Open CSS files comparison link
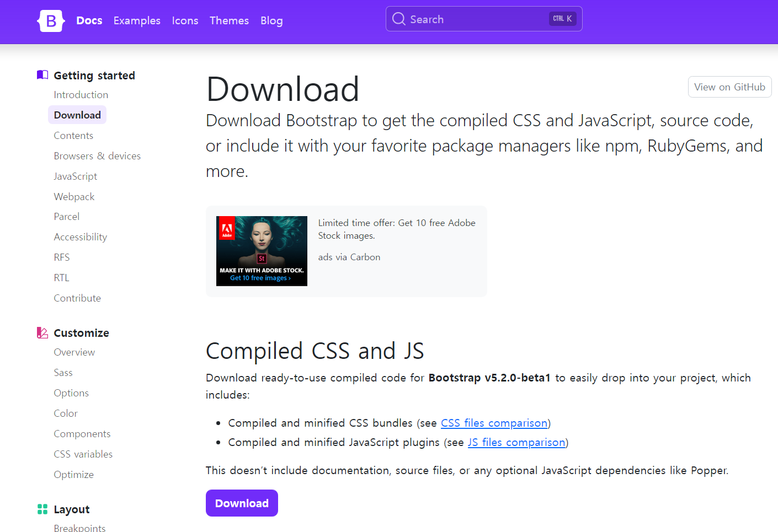Screen dimensions: 778x532 point(494,423)
